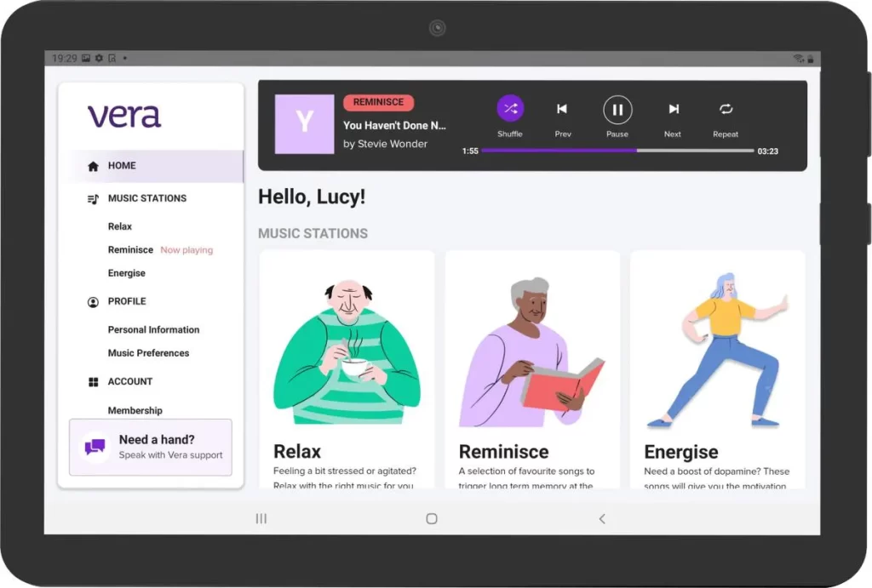Click Need a hand support button

151,447
